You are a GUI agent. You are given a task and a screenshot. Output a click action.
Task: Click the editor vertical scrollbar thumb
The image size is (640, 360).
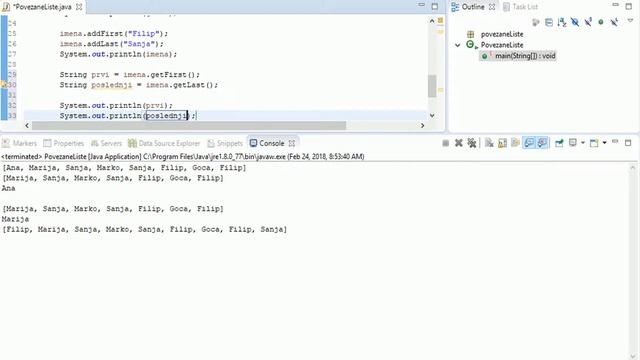coord(432,86)
